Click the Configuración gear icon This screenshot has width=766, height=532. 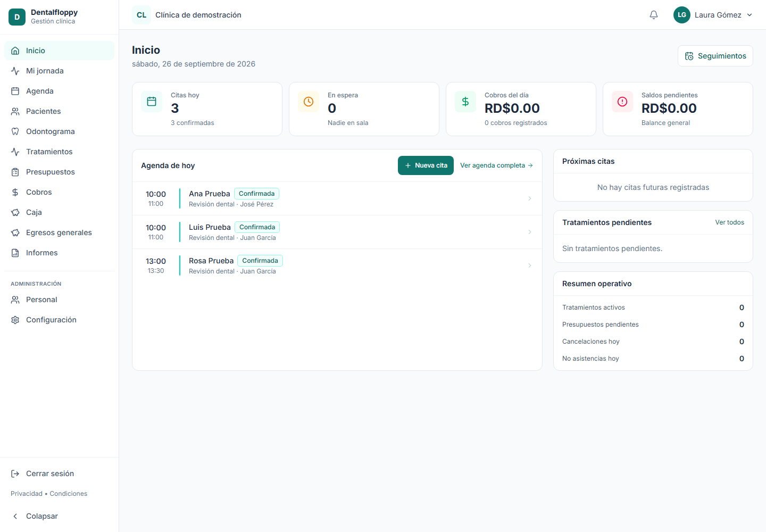point(15,320)
